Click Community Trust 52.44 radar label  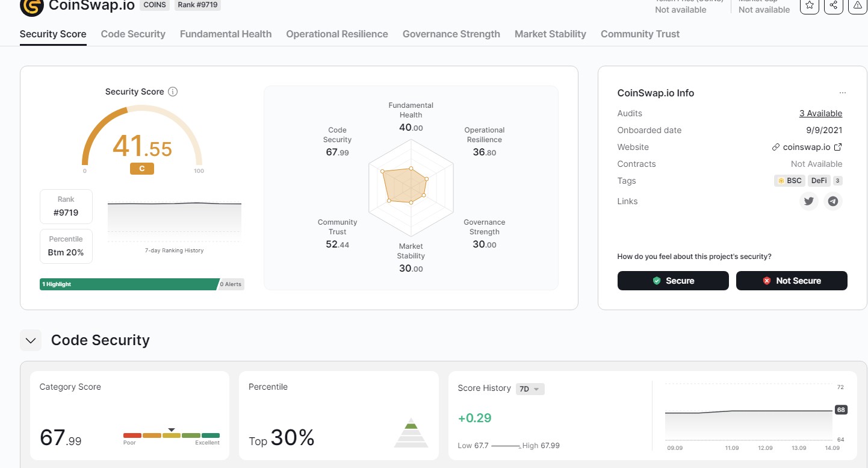[x=337, y=234]
